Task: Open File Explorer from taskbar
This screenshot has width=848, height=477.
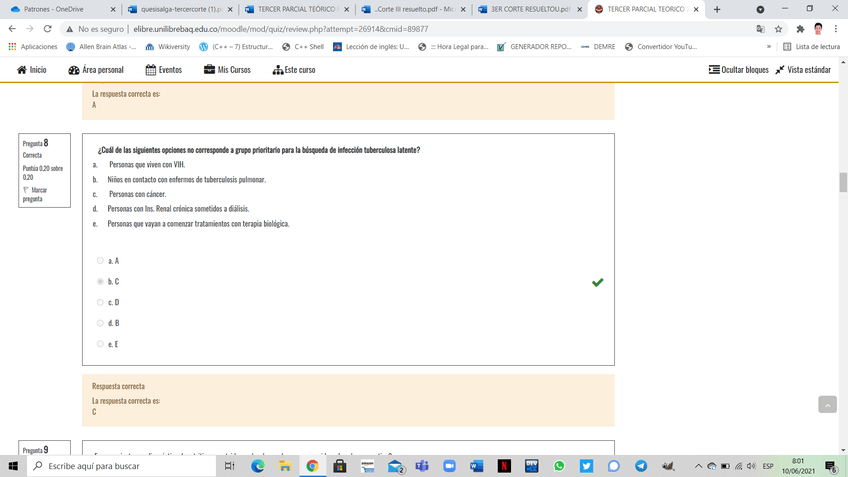Action: click(x=285, y=466)
